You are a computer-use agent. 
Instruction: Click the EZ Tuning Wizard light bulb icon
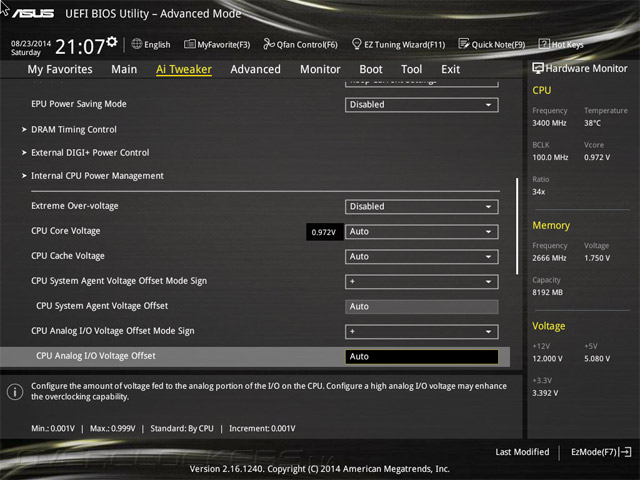(x=356, y=44)
